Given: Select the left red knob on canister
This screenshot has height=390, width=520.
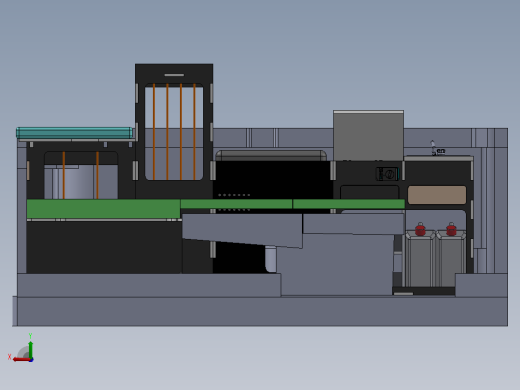Looking at the screenshot, I should click(420, 229).
